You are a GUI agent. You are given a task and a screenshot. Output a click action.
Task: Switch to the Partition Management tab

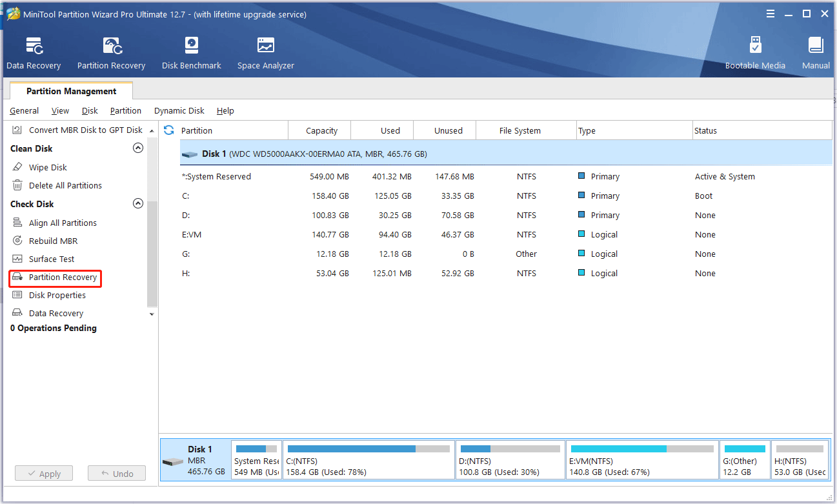point(70,91)
